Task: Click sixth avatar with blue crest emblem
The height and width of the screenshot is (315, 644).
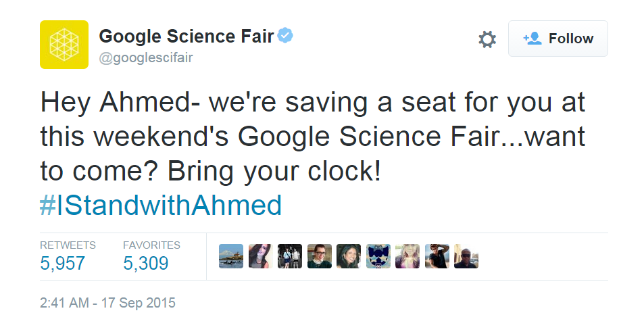Action: click(378, 256)
